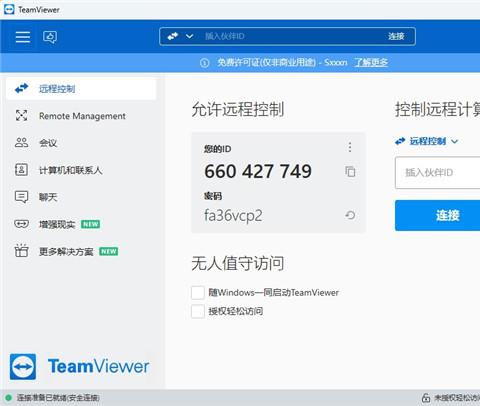This screenshot has height=406, width=480.
Task: Click the TeamViewer title bar app icon
Action: click(x=9, y=10)
